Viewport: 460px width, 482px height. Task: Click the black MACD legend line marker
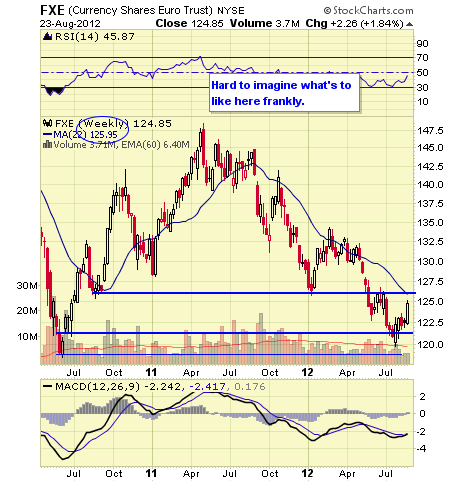coord(48,387)
